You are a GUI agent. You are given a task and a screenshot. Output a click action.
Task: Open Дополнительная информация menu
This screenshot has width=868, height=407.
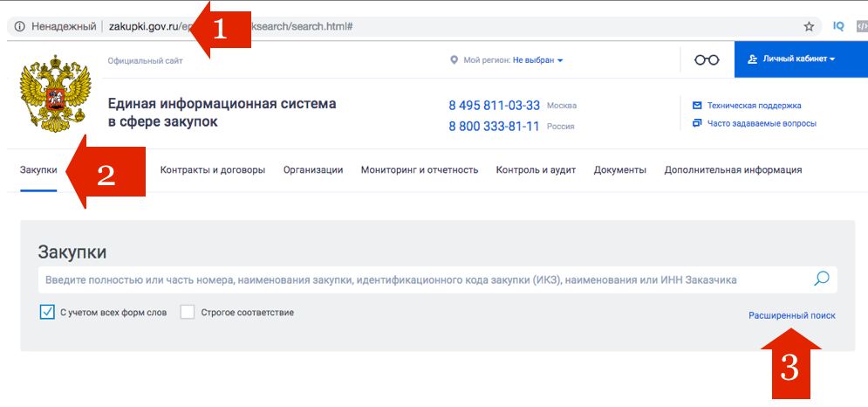click(733, 170)
